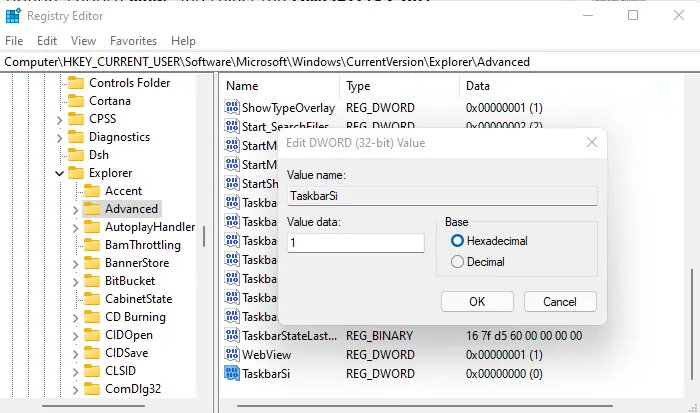The image size is (700, 413).
Task: Click the 16 7f d5 60 binary data
Action: pyautogui.click(x=524, y=336)
